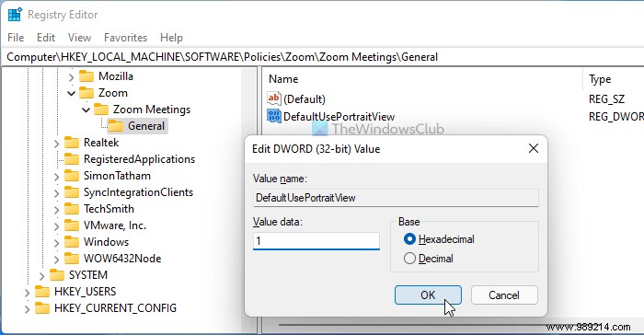Expand the Windows key
Image resolution: width=644 pixels, height=335 pixels.
point(56,243)
